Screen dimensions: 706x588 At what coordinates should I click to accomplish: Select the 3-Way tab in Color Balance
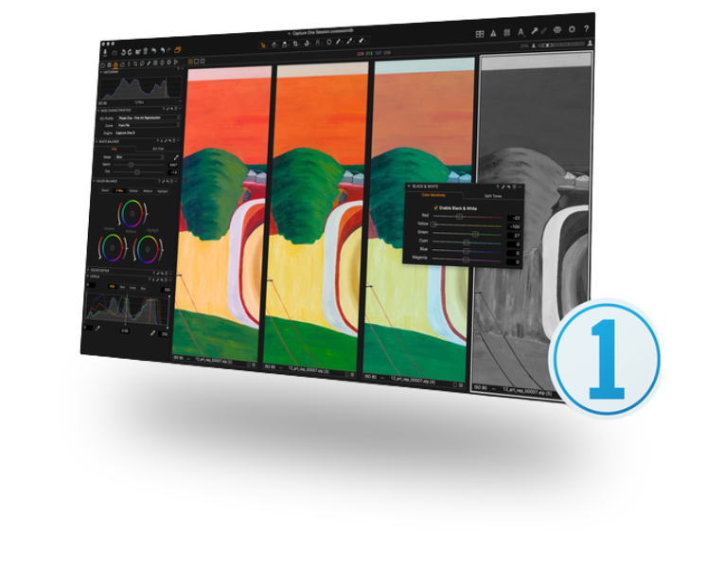[119, 189]
